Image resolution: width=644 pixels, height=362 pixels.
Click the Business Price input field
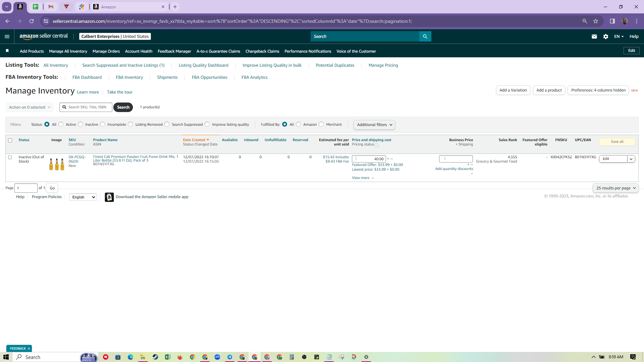click(456, 159)
